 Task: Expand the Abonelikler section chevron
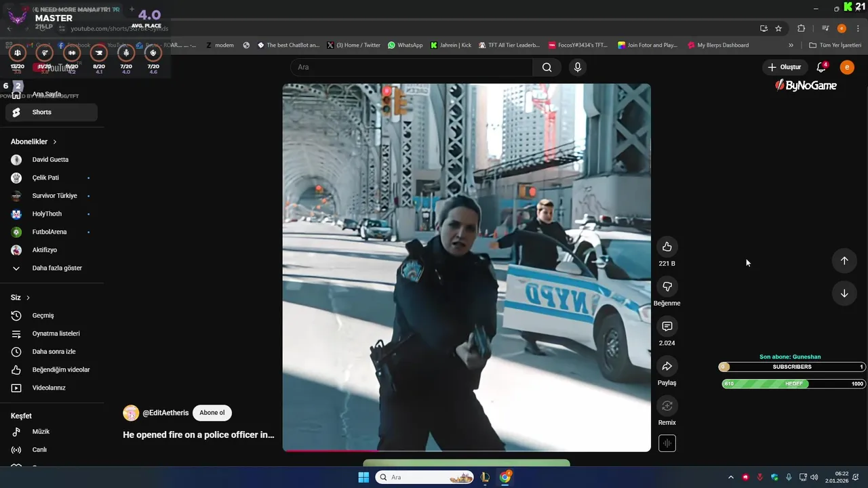click(55, 142)
